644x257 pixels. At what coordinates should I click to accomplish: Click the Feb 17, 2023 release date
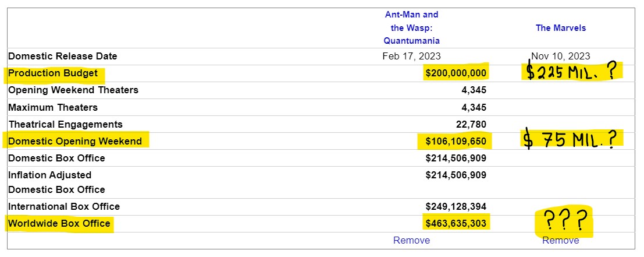[x=411, y=57]
